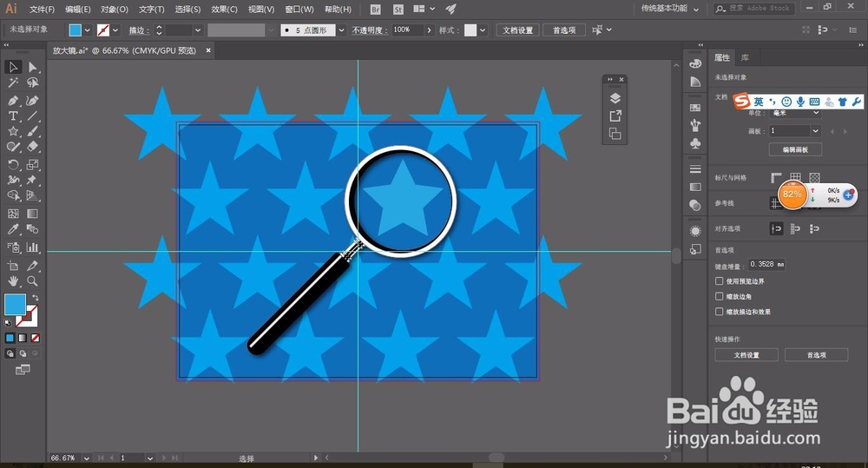Enable the Use Preview Bounds checkbox
Image resolution: width=868 pixels, height=468 pixels.
[x=719, y=281]
